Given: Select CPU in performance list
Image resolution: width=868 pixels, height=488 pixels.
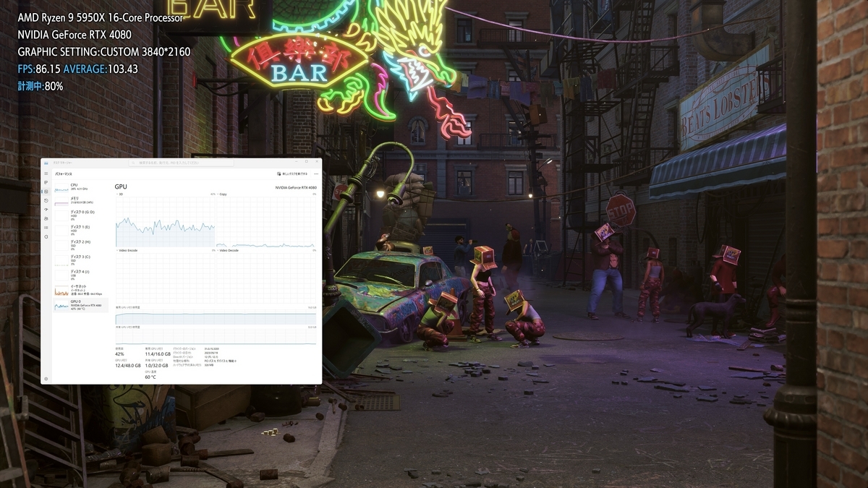Looking at the screenshot, I should pos(82,188).
